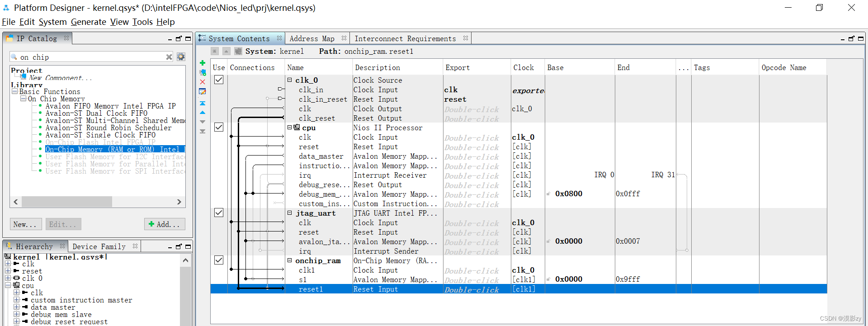Click the Add... button in IP Catalog
This screenshot has width=868, height=326.
[165, 224]
